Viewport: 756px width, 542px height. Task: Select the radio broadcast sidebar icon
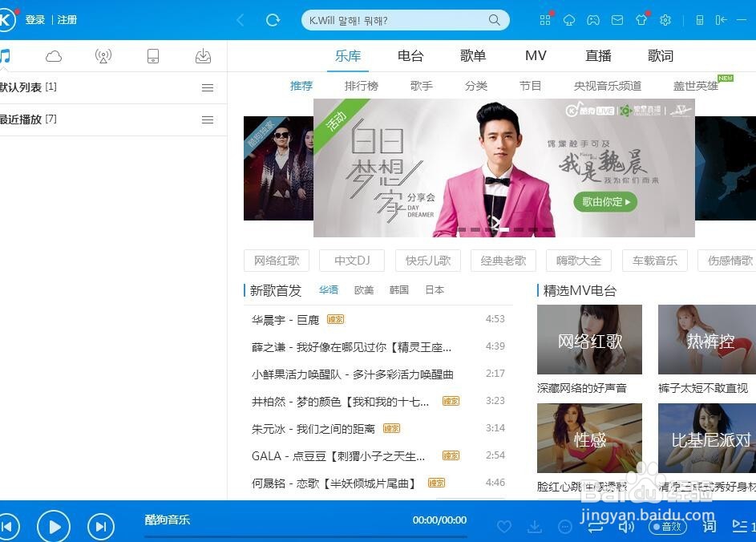(103, 56)
